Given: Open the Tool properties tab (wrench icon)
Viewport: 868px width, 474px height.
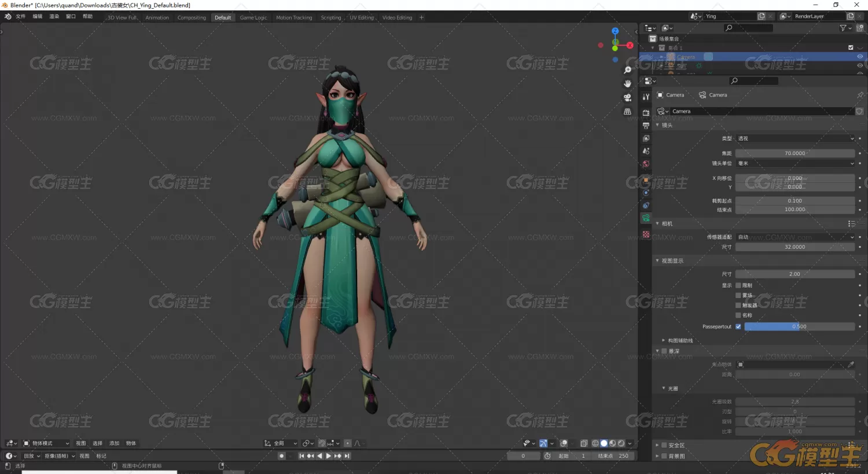Looking at the screenshot, I should point(646,97).
